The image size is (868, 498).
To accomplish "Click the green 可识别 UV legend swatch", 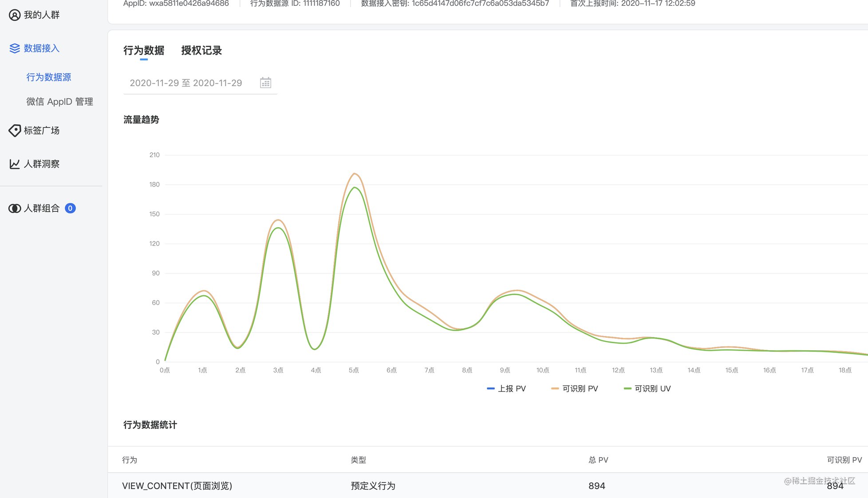I will [627, 389].
